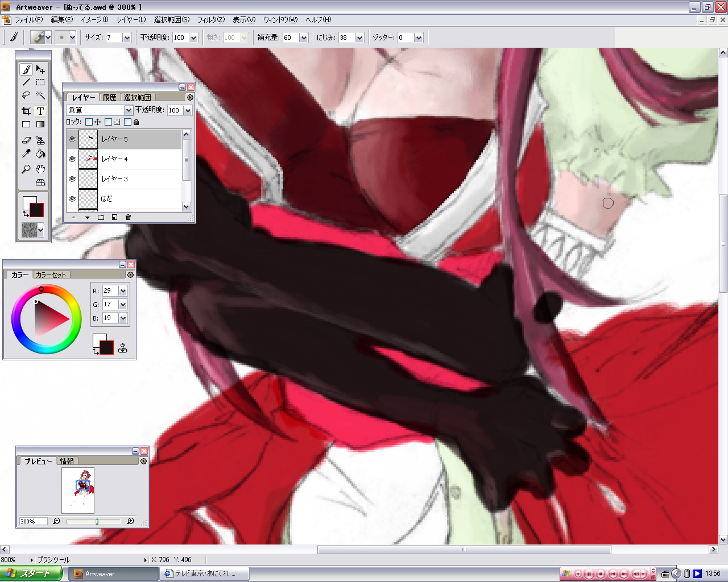Expand the 補充量 dropdown
728x582 pixels.
click(x=304, y=38)
